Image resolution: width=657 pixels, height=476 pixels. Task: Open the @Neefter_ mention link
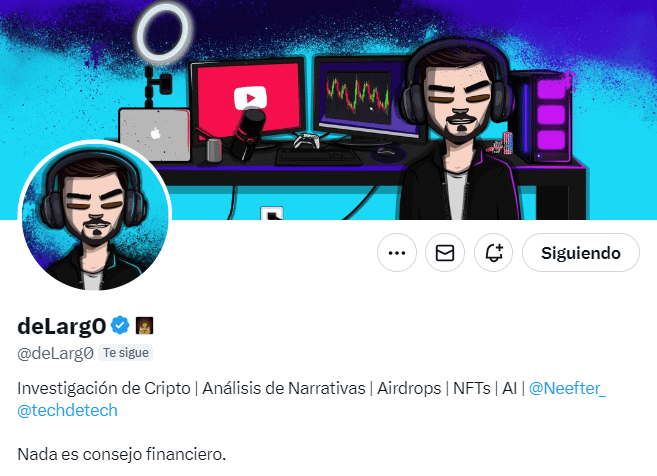tap(567, 388)
